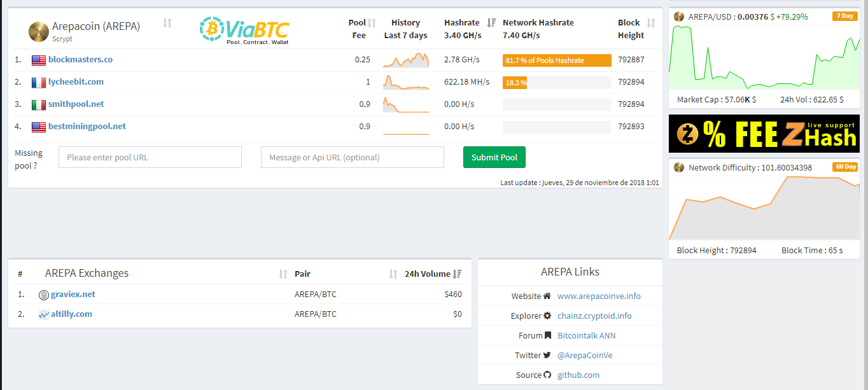Image resolution: width=868 pixels, height=390 pixels.
Task: Click the Website home icon
Action: click(x=547, y=296)
